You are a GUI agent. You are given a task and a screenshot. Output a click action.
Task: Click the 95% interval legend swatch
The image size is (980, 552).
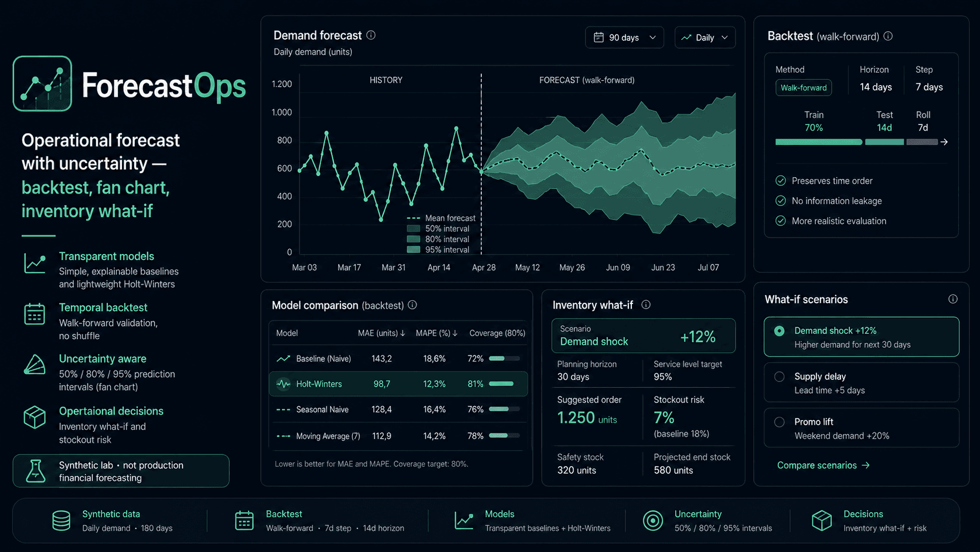[414, 250]
